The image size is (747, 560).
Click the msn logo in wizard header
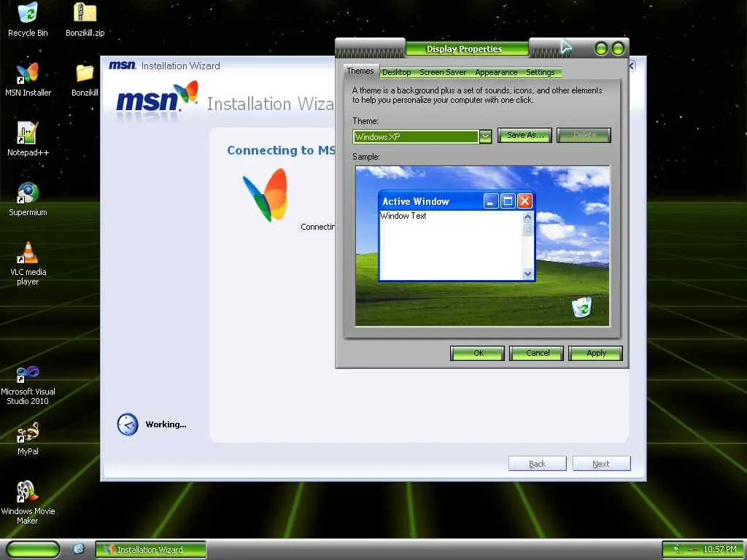point(158,97)
